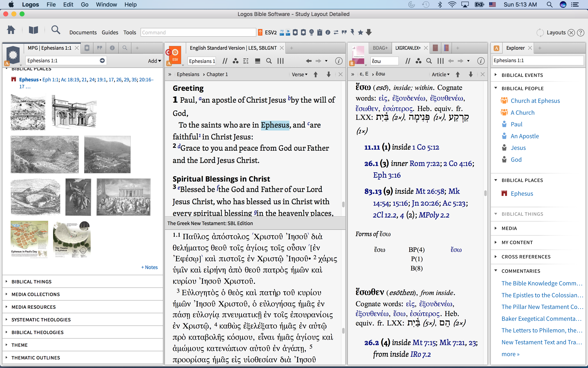Click Explorer reference field Ephesians 1:1
The height and width of the screenshot is (368, 588).
click(538, 60)
